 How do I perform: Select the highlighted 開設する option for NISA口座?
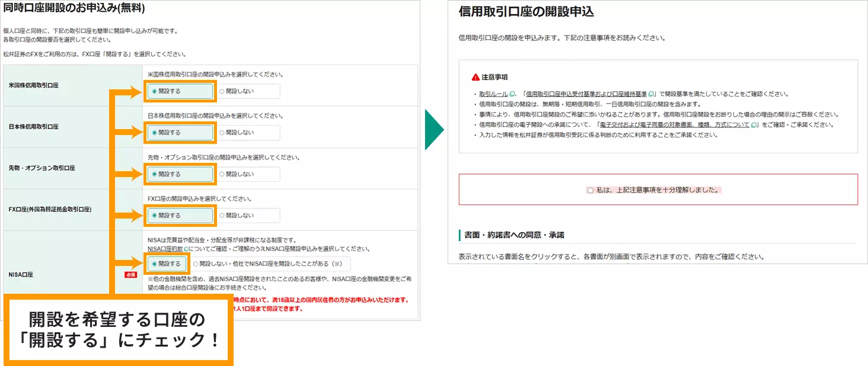tap(165, 264)
